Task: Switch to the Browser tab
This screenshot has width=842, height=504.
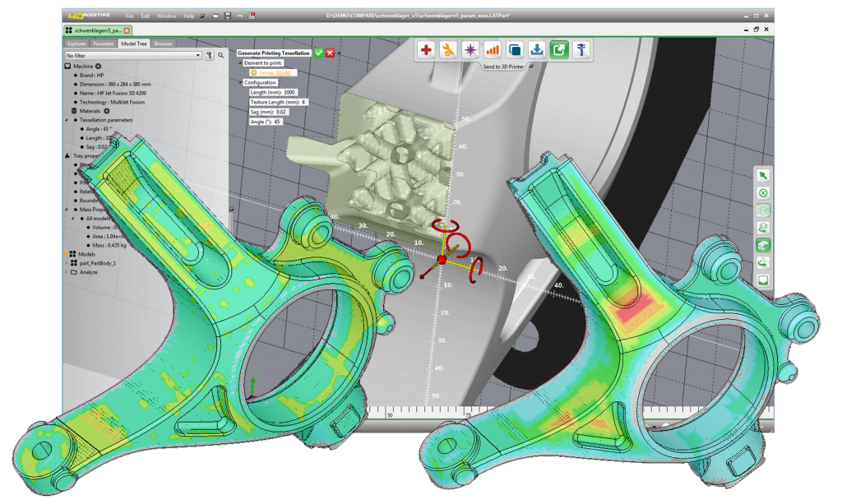Action: tap(163, 44)
